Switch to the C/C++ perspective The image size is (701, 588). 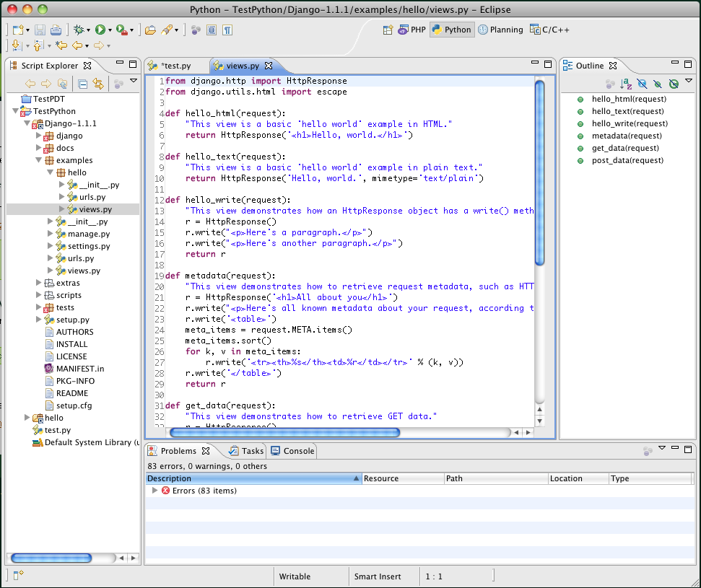[549, 30]
